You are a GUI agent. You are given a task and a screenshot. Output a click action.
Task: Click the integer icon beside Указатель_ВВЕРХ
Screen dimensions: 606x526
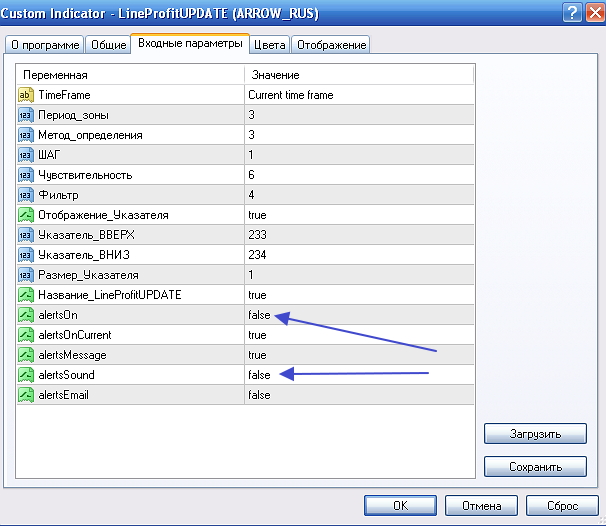[x=26, y=235]
